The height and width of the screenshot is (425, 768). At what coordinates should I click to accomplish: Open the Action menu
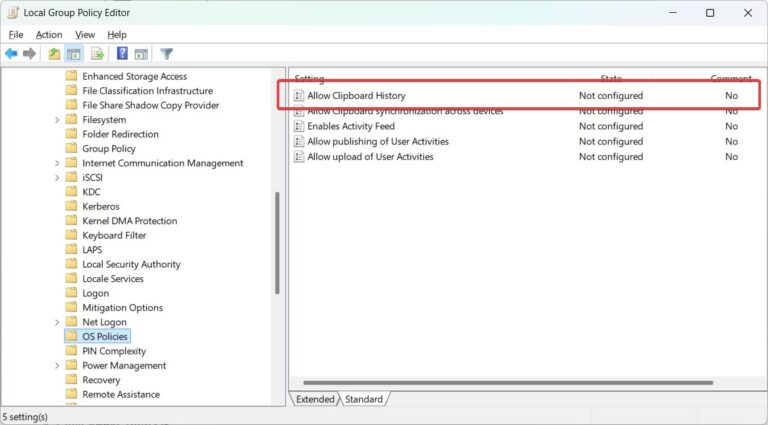click(49, 35)
